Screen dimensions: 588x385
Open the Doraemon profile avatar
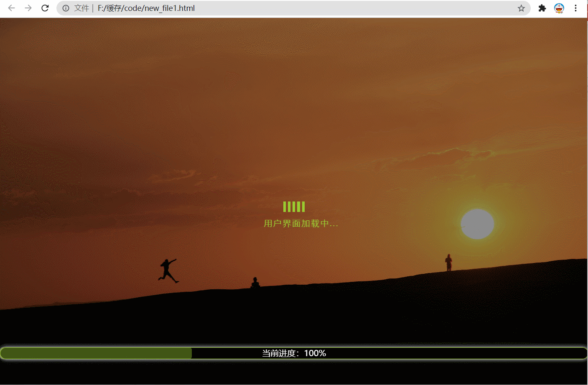[559, 8]
